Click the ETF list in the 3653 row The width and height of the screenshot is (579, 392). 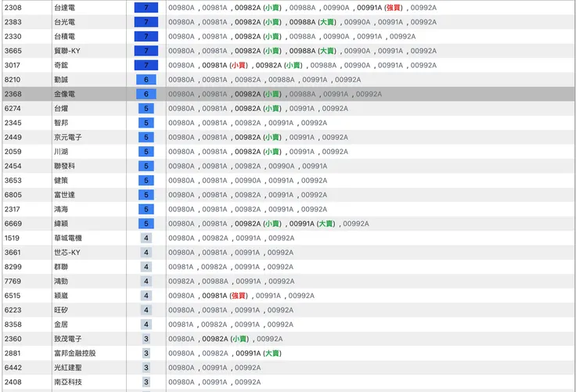point(248,181)
